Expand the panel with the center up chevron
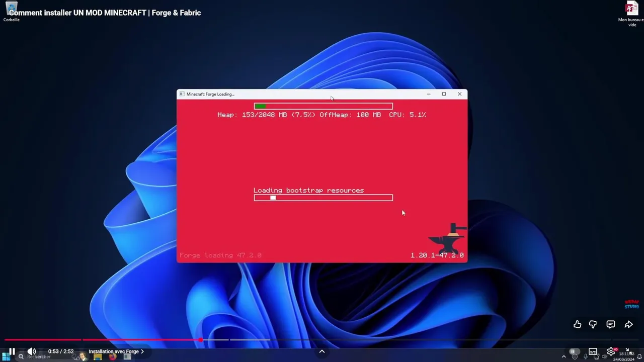The image size is (644, 362). click(x=322, y=351)
